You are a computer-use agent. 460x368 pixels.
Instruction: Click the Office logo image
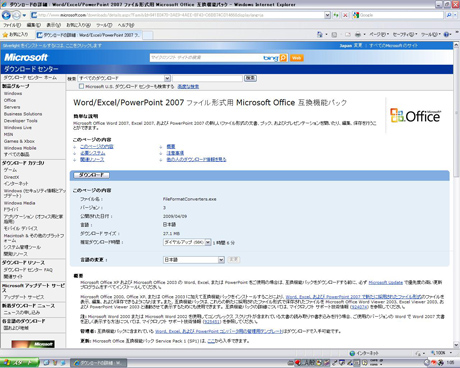click(415, 115)
